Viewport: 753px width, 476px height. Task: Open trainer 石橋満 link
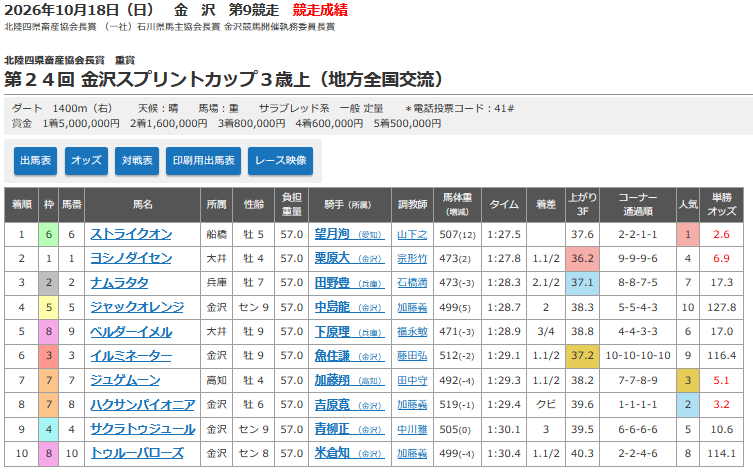(x=412, y=283)
